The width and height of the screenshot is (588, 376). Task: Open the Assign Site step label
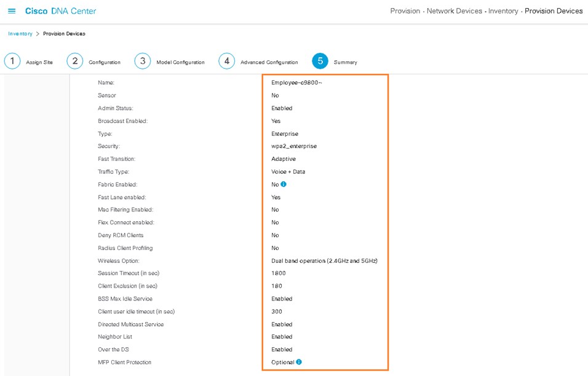pos(39,62)
